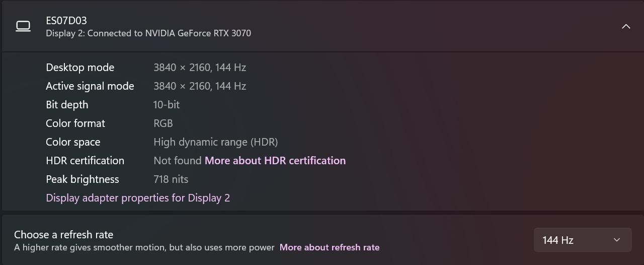The image size is (644, 265).
Task: Open the More about HDR certification link
Action: click(275, 161)
